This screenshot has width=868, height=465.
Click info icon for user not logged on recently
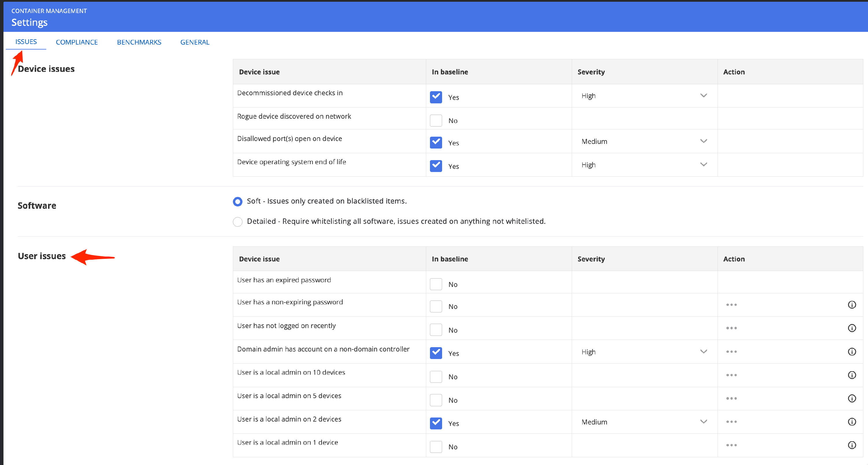[852, 328]
